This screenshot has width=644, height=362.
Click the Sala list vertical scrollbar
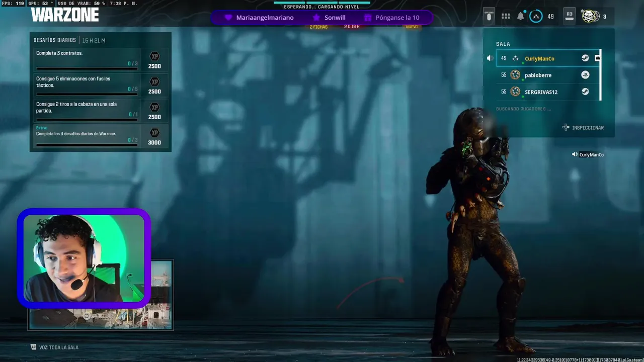pyautogui.click(x=601, y=75)
